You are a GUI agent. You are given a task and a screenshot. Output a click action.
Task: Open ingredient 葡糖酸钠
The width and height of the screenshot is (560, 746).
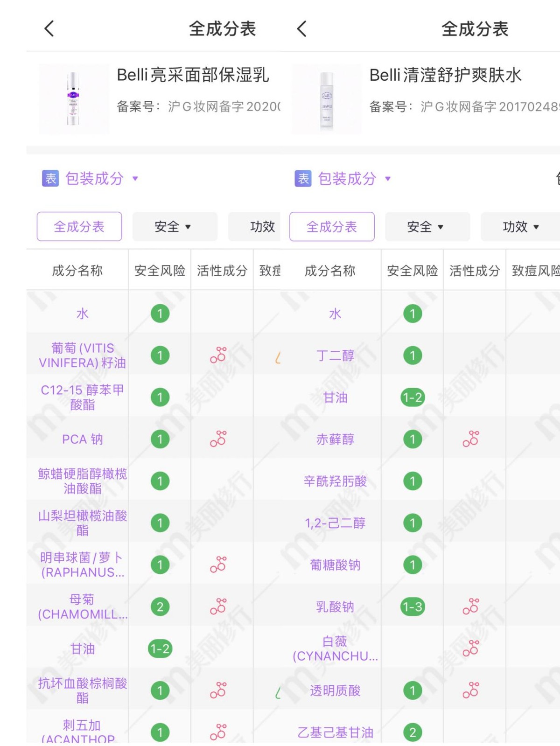point(335,565)
